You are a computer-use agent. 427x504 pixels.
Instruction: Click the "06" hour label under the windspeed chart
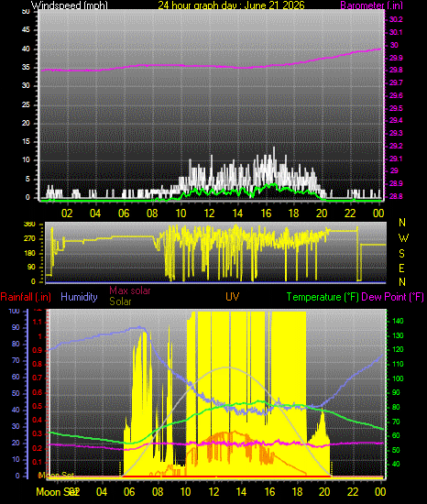tap(124, 214)
